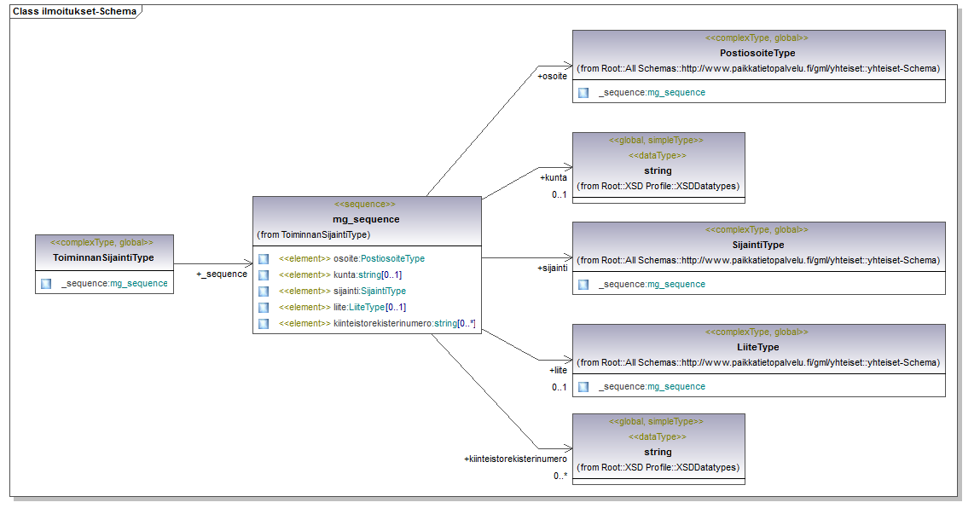Click the attribute icon beside sijainti:SijaintiType
The width and height of the screenshot is (980, 514).
tap(264, 291)
